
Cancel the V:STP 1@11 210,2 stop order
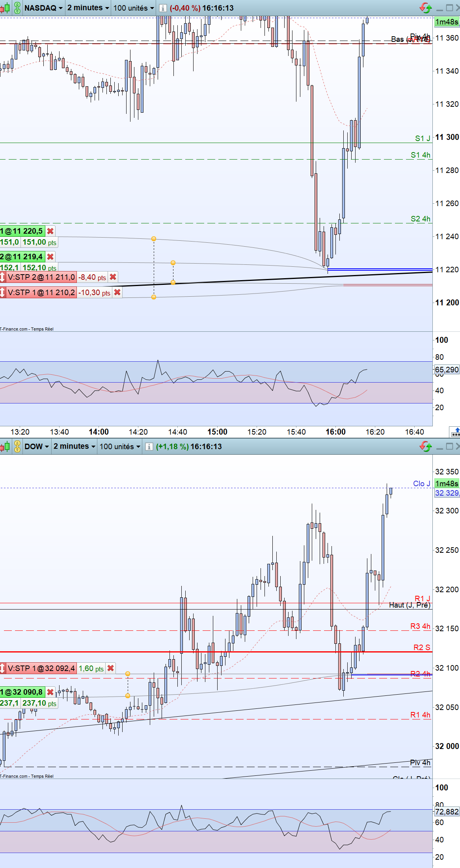pyautogui.click(x=117, y=292)
